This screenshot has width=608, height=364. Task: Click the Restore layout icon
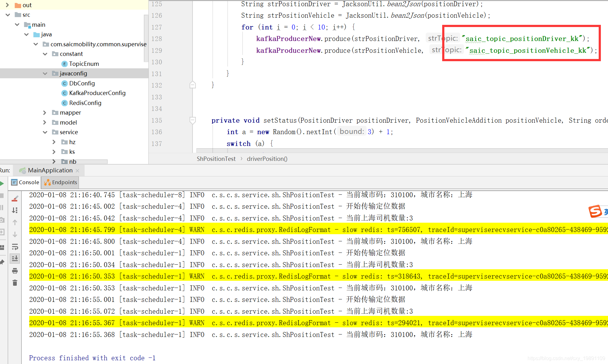pyautogui.click(x=2, y=247)
